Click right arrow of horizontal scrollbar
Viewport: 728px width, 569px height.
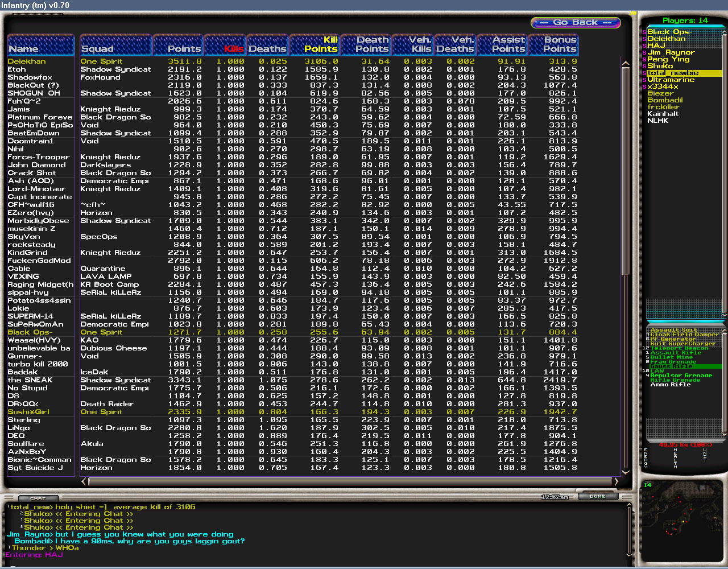(615, 481)
